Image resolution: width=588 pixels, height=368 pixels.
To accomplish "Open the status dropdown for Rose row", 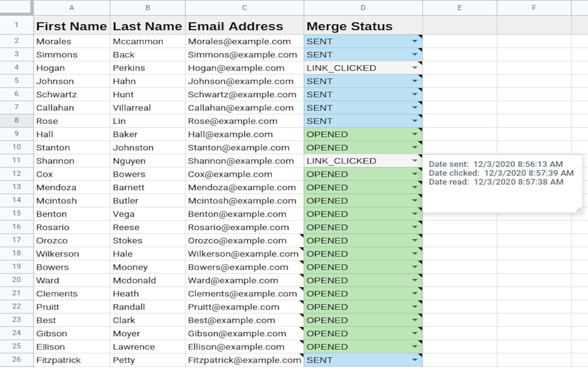I will (x=415, y=121).
